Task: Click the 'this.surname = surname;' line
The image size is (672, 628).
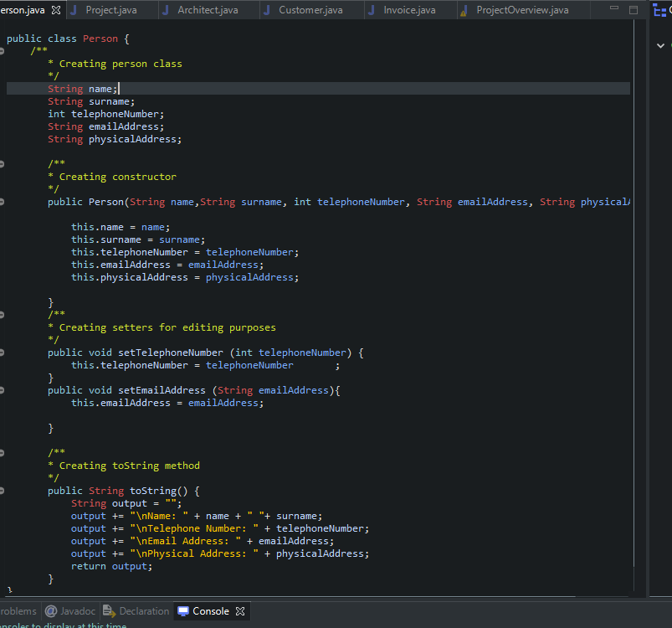Action: [x=138, y=239]
